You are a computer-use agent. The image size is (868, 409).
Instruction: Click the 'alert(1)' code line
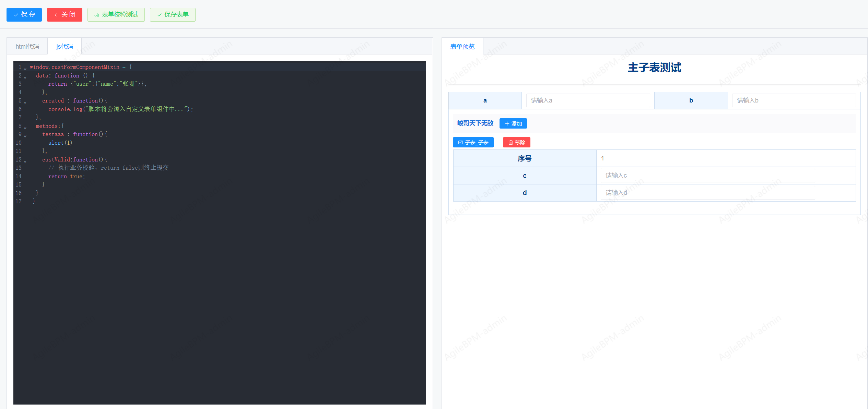click(60, 143)
